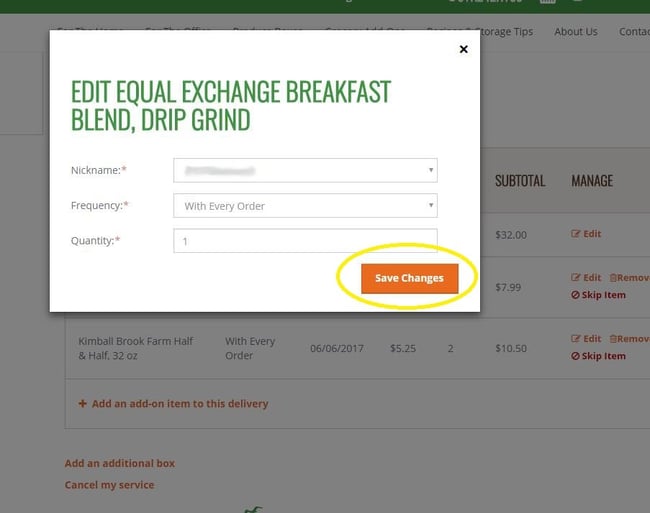Open the Nickname dropdown
Screen dimensions: 650x513
pyautogui.click(x=305, y=170)
